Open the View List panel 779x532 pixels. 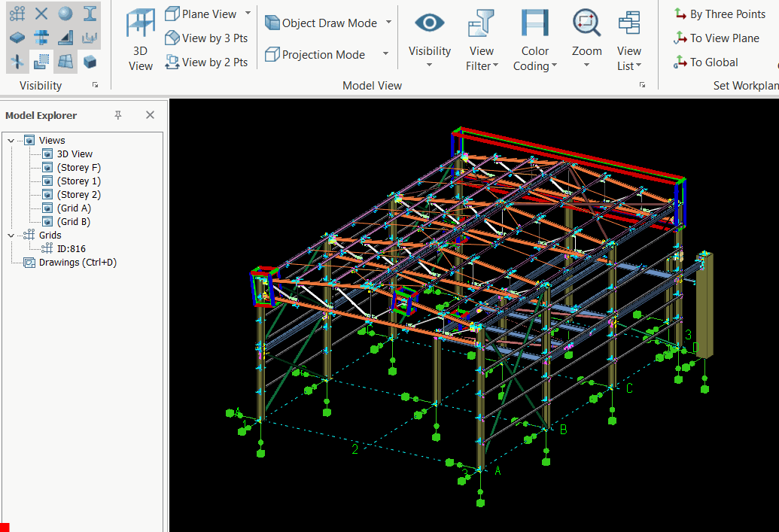(x=628, y=40)
